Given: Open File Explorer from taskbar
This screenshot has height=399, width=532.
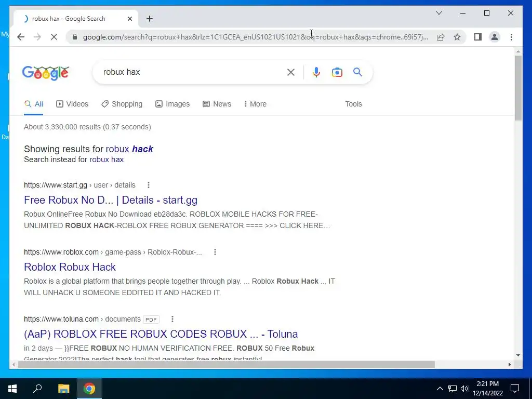Looking at the screenshot, I should [x=63, y=389].
